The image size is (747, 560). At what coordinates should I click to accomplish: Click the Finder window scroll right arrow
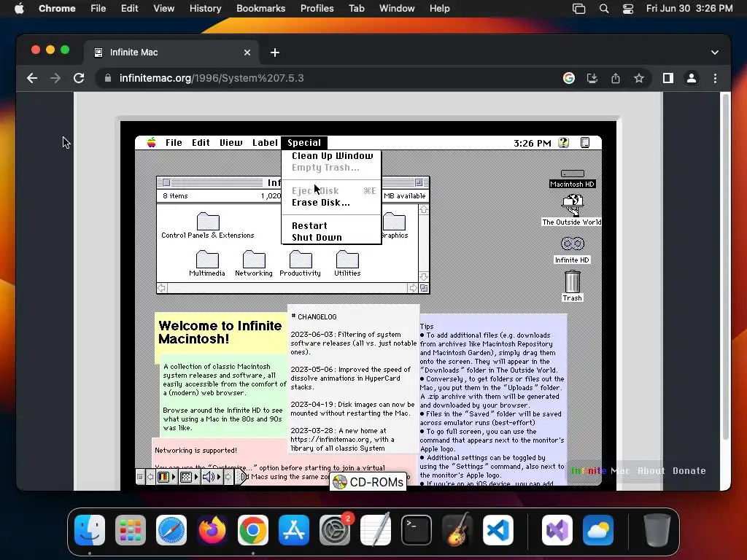413,288
